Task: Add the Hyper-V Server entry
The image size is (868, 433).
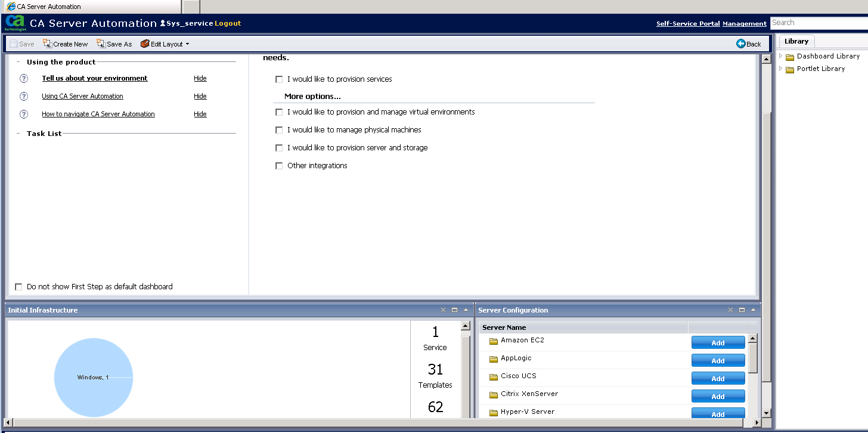Action: click(x=718, y=413)
